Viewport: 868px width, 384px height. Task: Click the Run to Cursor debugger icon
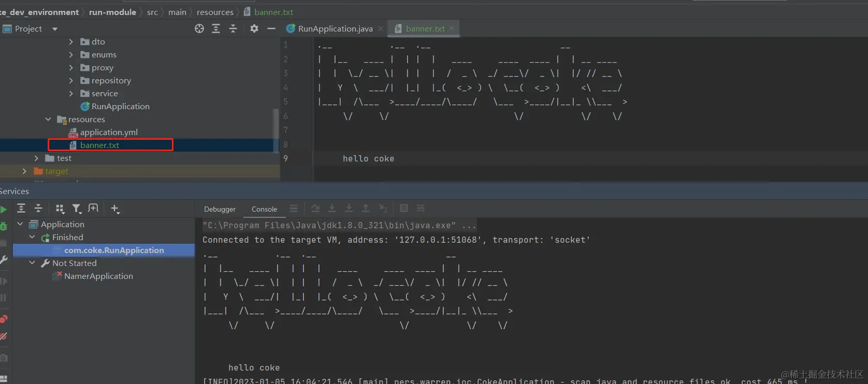tap(383, 208)
